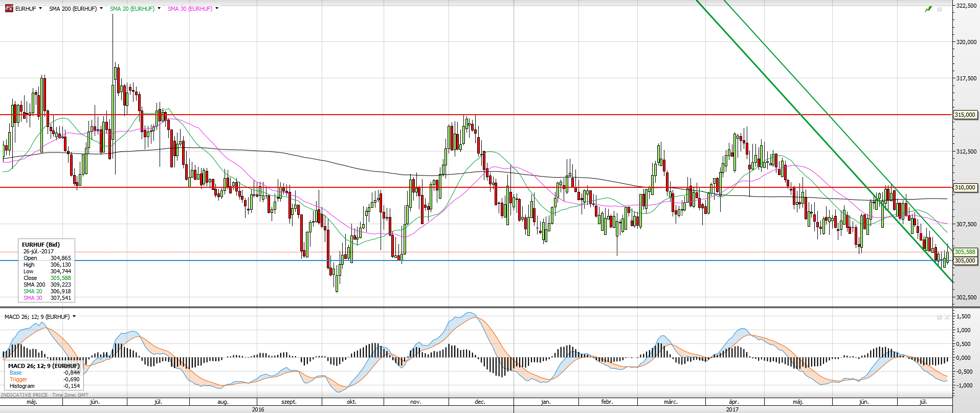Click the green trend chart icon

click(x=928, y=9)
